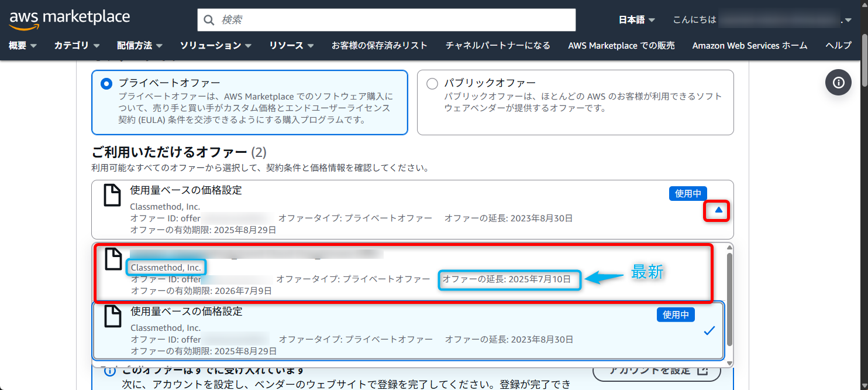Open the info panel icon

point(838,83)
